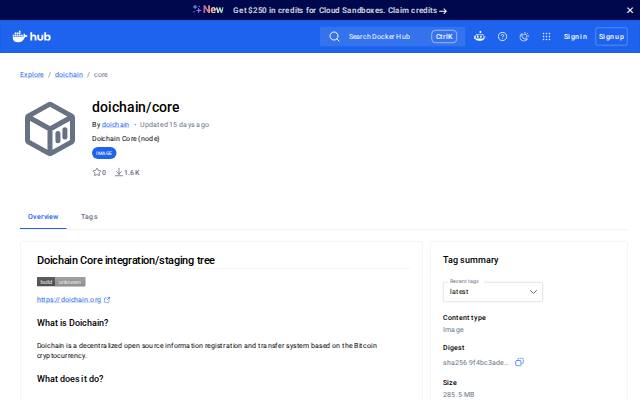Click the 'Tag summary' heading
Image resolution: width=640 pixels, height=400 pixels.
coord(471,260)
